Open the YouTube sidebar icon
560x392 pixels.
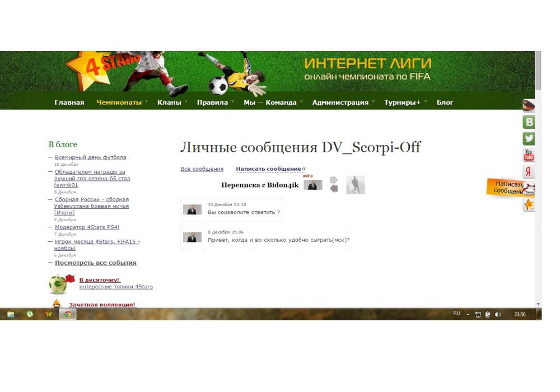coord(528,155)
